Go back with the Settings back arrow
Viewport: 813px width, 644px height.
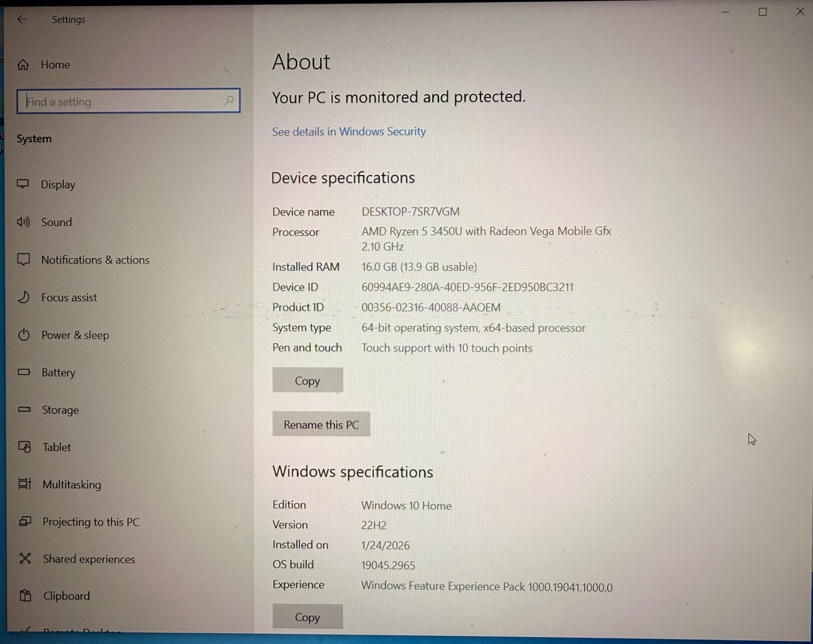[21, 19]
